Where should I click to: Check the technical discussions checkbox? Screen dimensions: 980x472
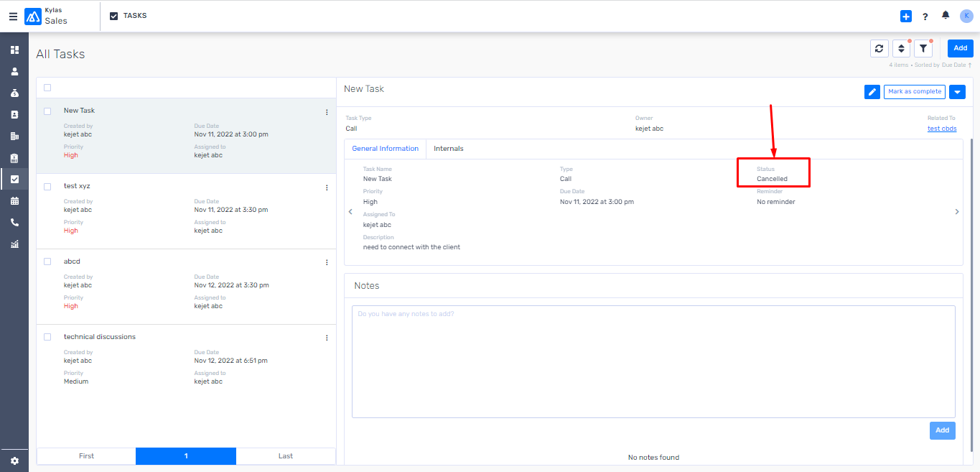click(x=47, y=338)
